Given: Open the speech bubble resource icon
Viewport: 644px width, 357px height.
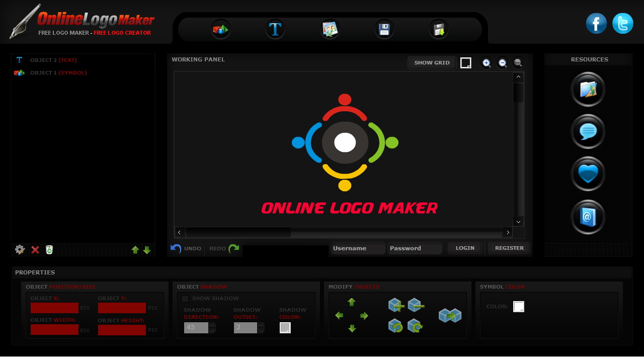Looking at the screenshot, I should [x=588, y=132].
